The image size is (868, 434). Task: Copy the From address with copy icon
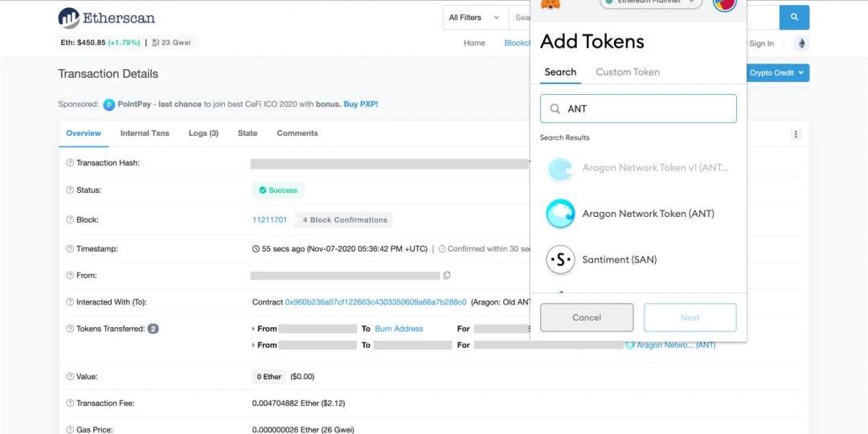[x=447, y=276]
